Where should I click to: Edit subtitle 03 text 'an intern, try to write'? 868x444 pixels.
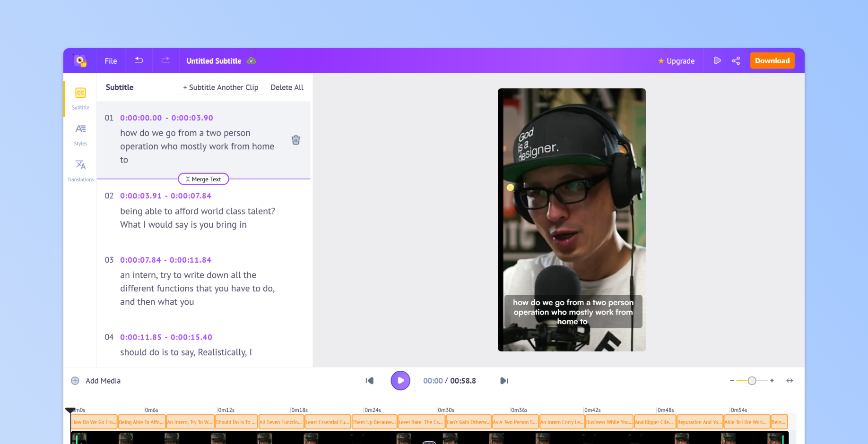(198, 289)
